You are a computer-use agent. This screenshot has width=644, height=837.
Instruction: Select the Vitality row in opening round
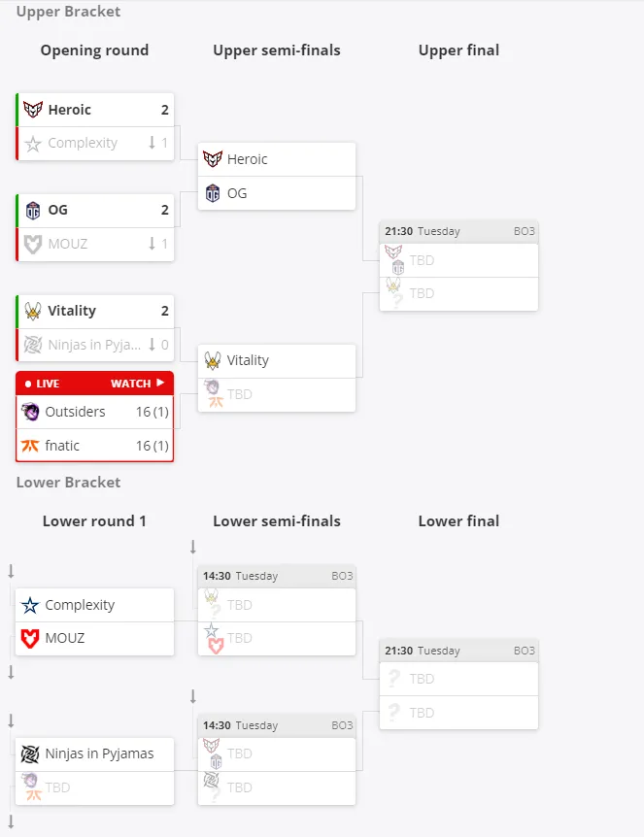95,312
